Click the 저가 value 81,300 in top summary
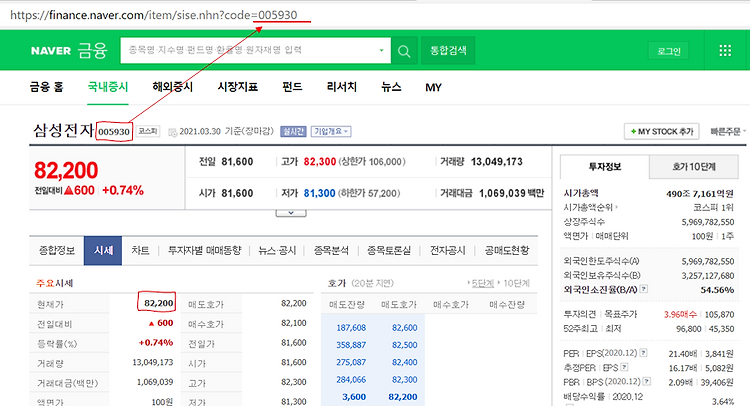The width and height of the screenshot is (750, 406). [x=320, y=193]
